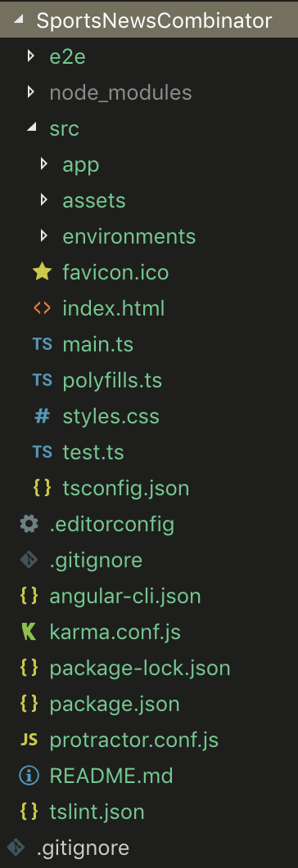The image size is (298, 868).
Task: Click the Karma K icon beside karma.conf.js
Action: click(29, 632)
